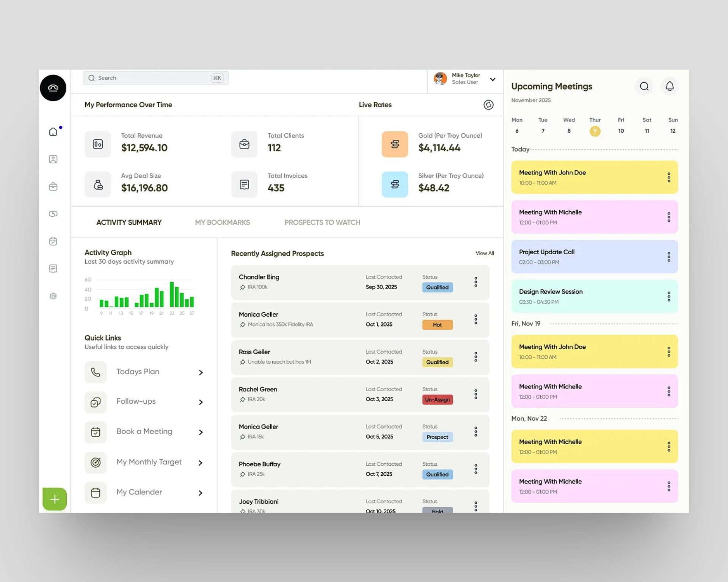Viewport: 728px width, 582px height.
Task: Open Todays Plan chevron arrow
Action: (x=201, y=372)
